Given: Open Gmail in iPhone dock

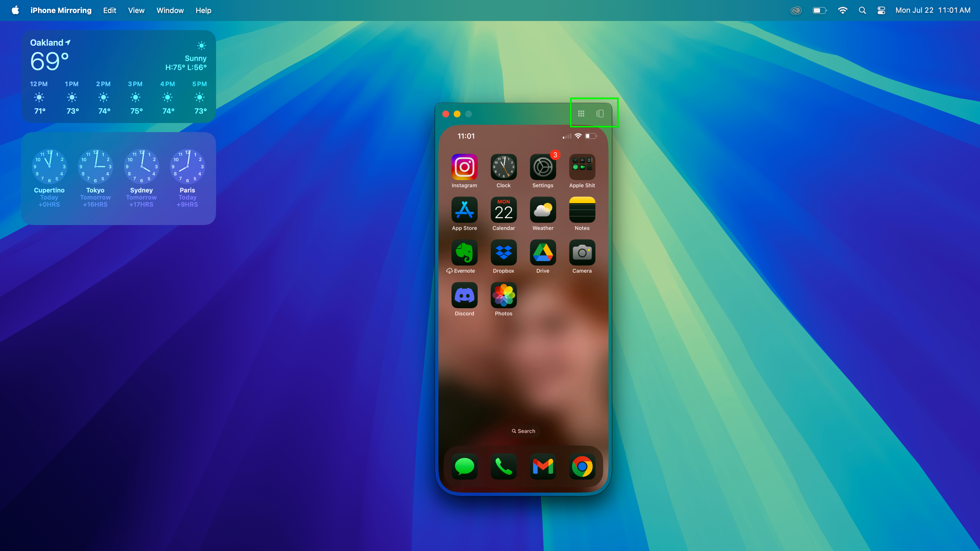Looking at the screenshot, I should 542,466.
